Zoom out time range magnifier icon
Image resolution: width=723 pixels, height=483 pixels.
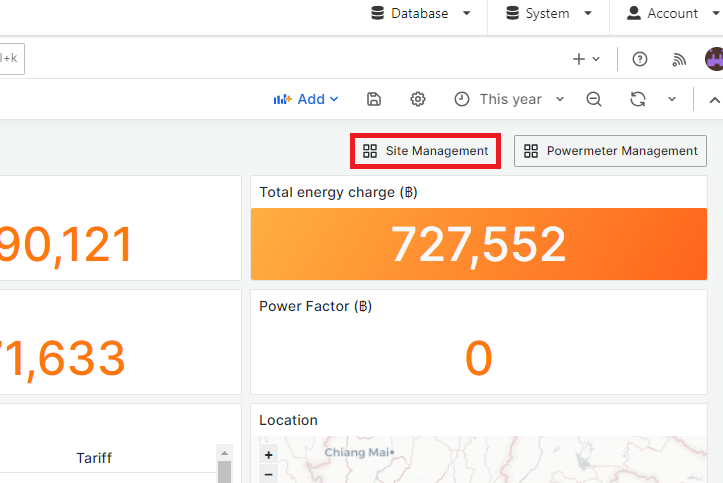pos(594,99)
